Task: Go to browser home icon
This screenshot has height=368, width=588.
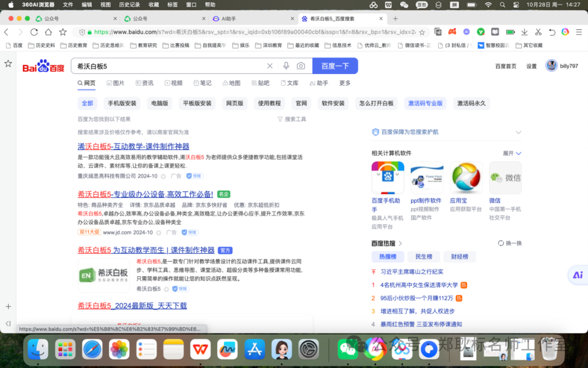Action: [x=48, y=32]
